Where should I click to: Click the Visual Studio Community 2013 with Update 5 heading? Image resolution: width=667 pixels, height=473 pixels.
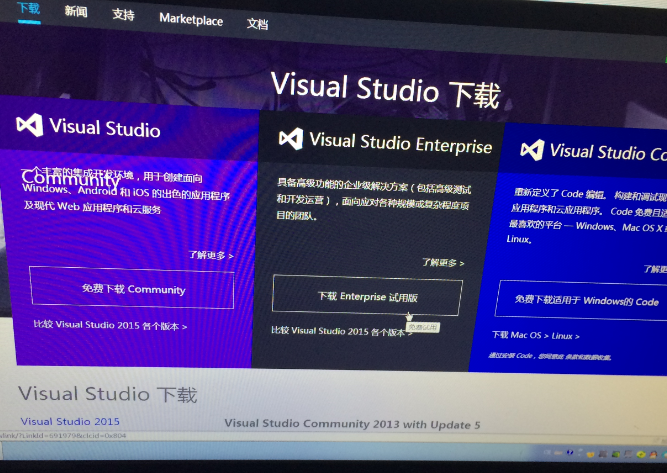352,424
